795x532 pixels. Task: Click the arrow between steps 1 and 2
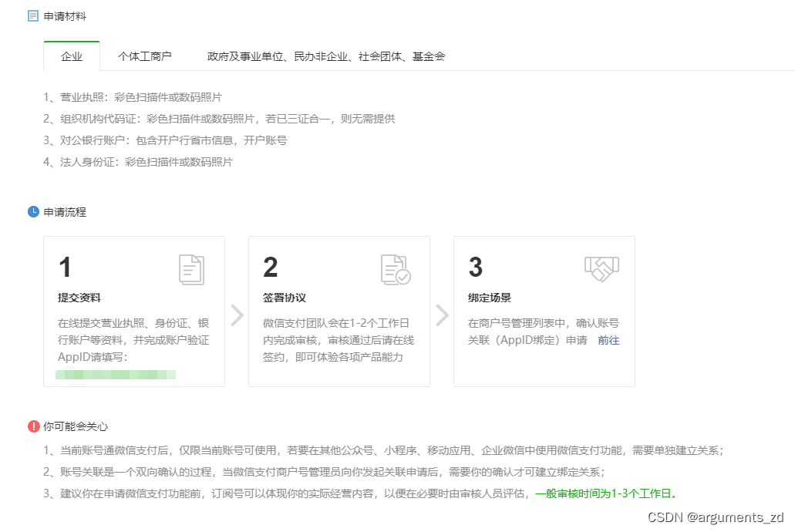pos(237,315)
